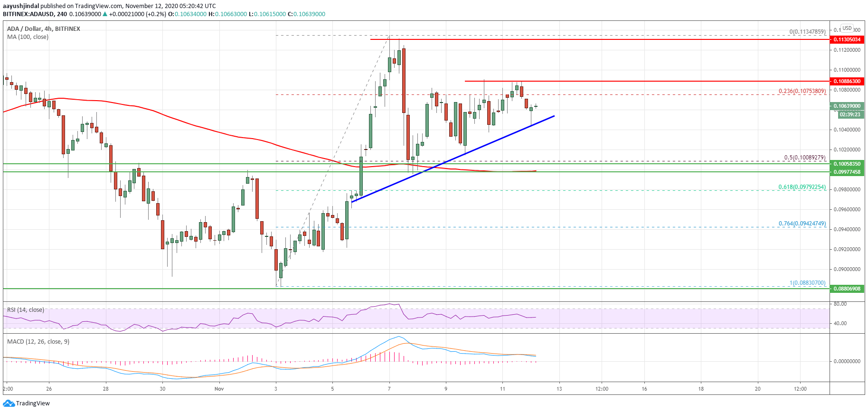
Task: Click the green 0.10058350 price label
Action: (x=847, y=164)
